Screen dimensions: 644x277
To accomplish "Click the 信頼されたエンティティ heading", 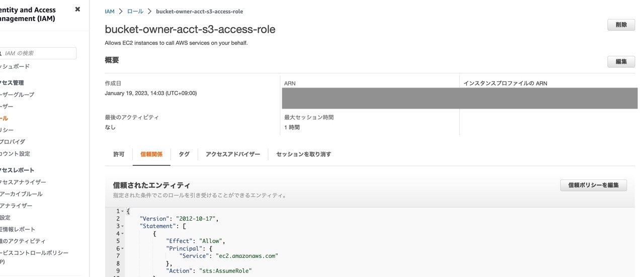I will tap(151, 186).
